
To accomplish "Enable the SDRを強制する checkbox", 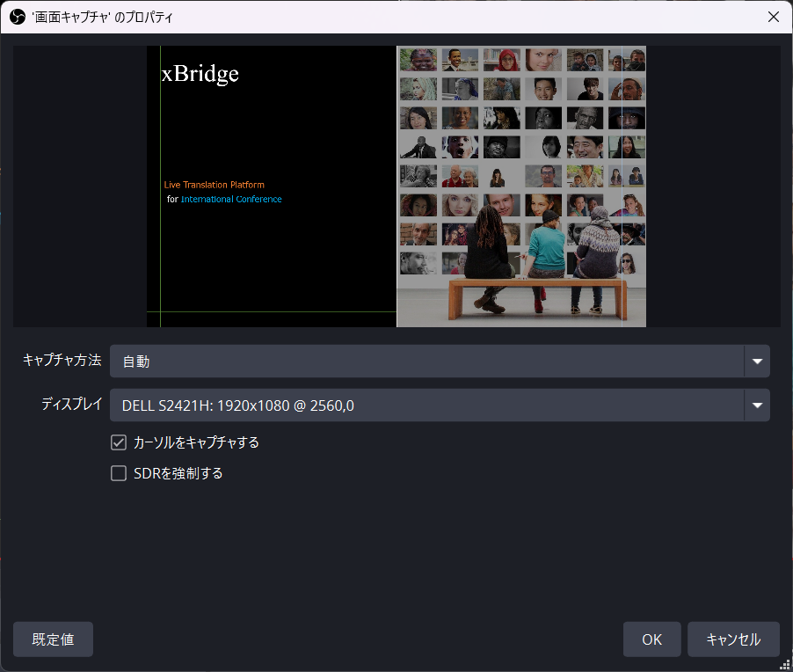I will (119, 473).
